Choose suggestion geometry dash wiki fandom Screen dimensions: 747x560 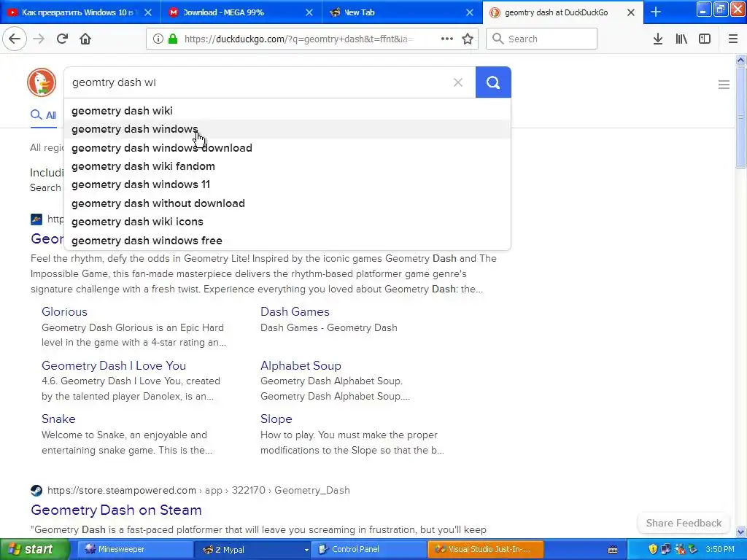point(287,166)
